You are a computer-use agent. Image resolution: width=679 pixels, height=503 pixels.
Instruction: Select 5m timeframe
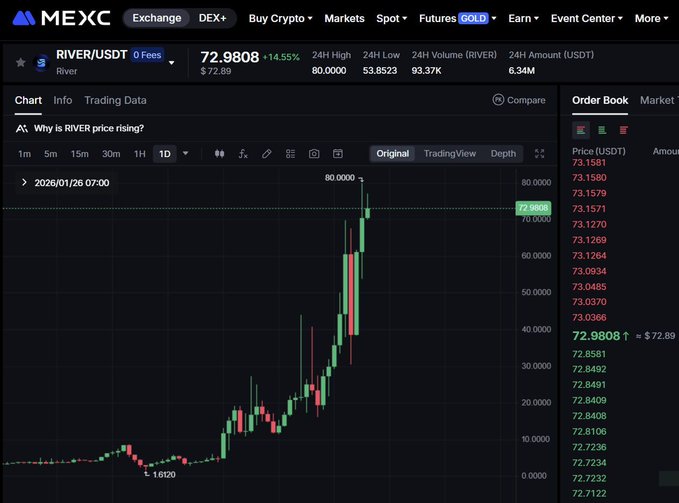[x=51, y=154]
